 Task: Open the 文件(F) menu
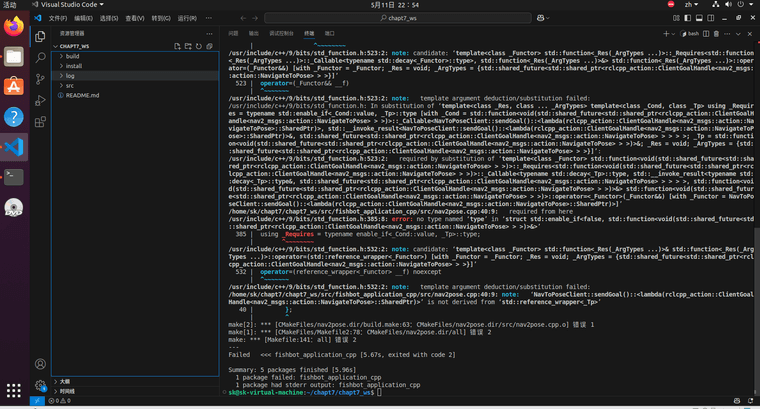[58, 18]
